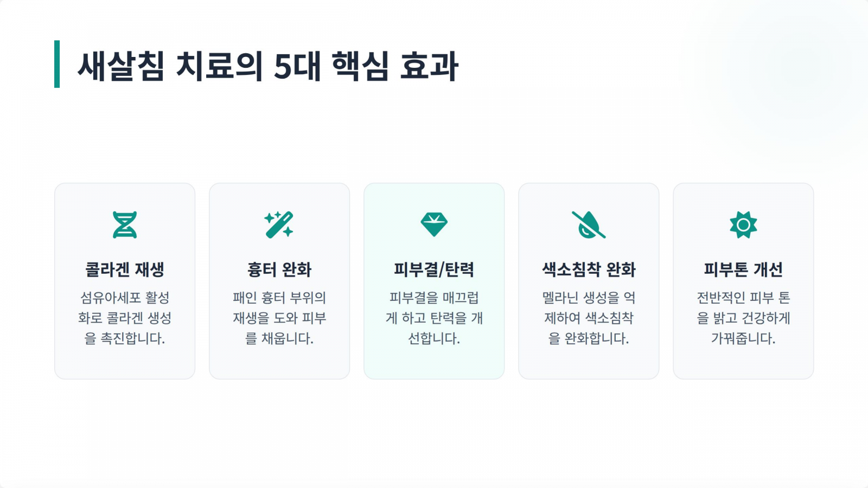Click the green accent bar beside title

[x=57, y=64]
